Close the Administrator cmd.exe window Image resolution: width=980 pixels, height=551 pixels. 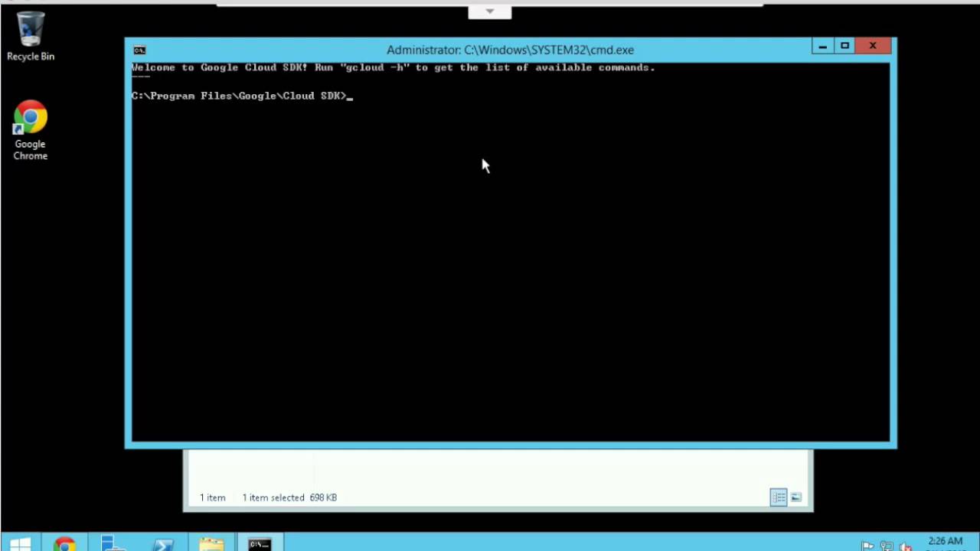pyautogui.click(x=873, y=46)
